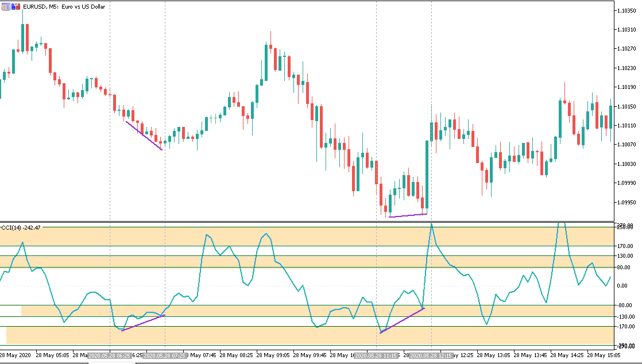This screenshot has width=642, height=364.
Task: Click the CCI 0.00 level label
Action: coord(622,286)
